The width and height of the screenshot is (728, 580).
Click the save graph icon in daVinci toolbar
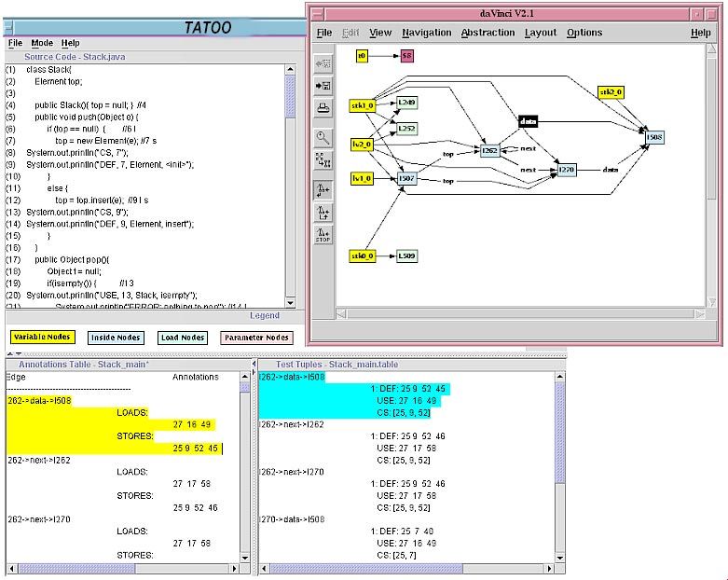click(x=323, y=86)
